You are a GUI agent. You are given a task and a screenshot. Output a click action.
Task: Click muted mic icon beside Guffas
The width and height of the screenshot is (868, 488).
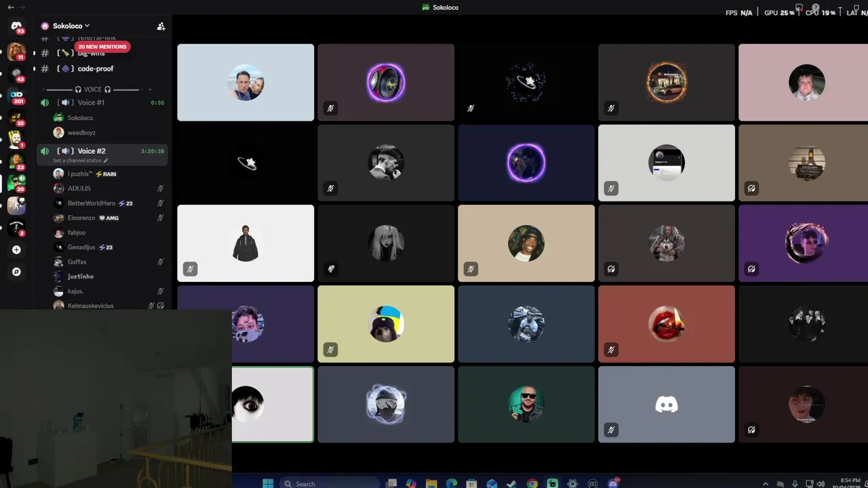[x=161, y=262]
